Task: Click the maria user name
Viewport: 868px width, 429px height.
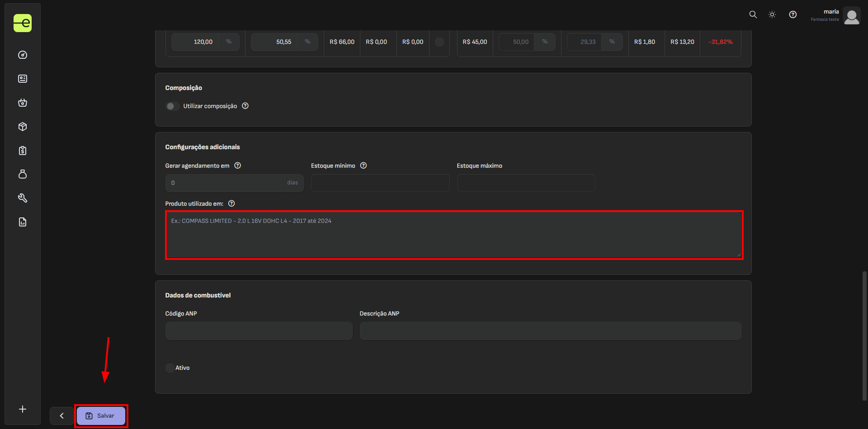Action: coord(831,12)
